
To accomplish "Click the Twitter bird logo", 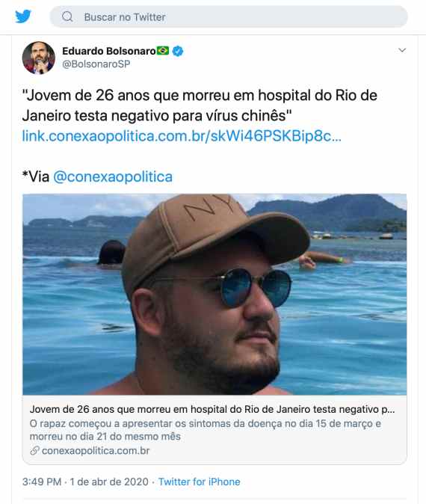I will pos(23,16).
